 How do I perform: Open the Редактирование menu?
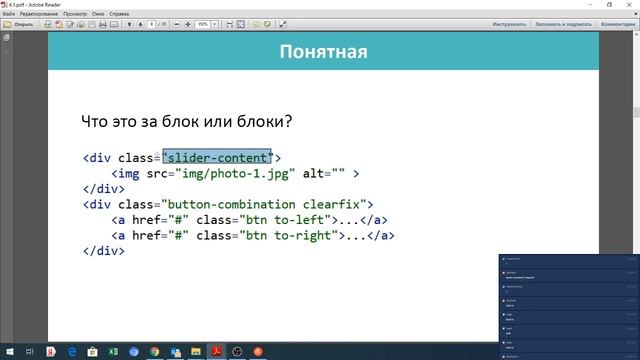point(39,14)
